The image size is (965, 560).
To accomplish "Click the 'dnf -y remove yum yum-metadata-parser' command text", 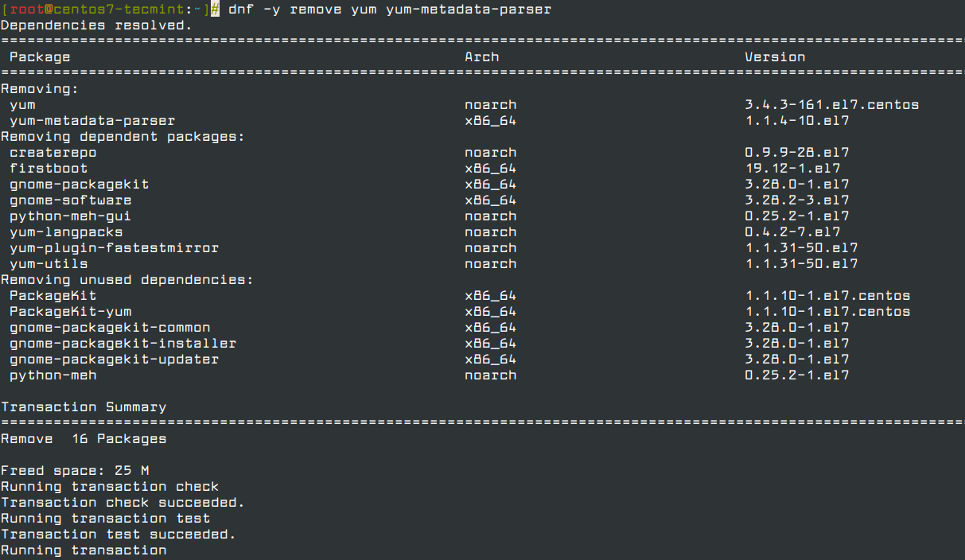I will point(389,10).
